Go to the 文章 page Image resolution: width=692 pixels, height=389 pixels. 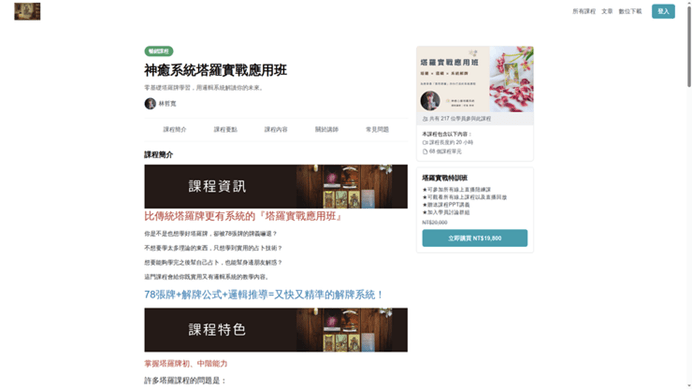[607, 11]
